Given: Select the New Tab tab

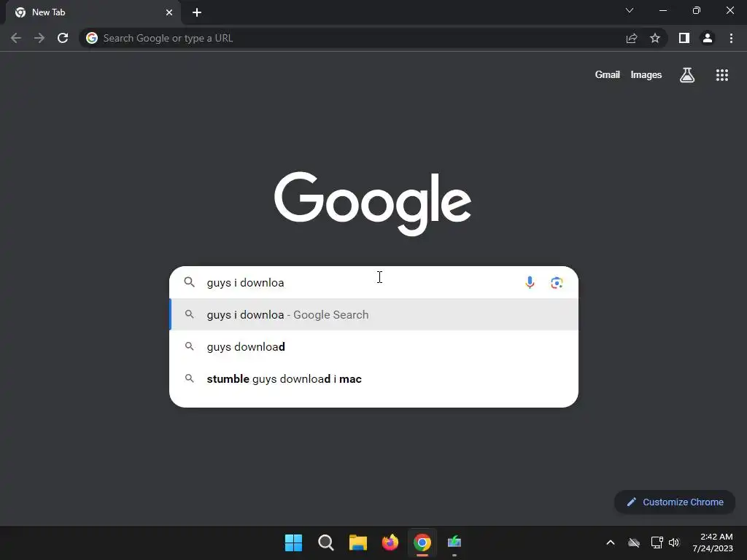Looking at the screenshot, I should coord(93,12).
